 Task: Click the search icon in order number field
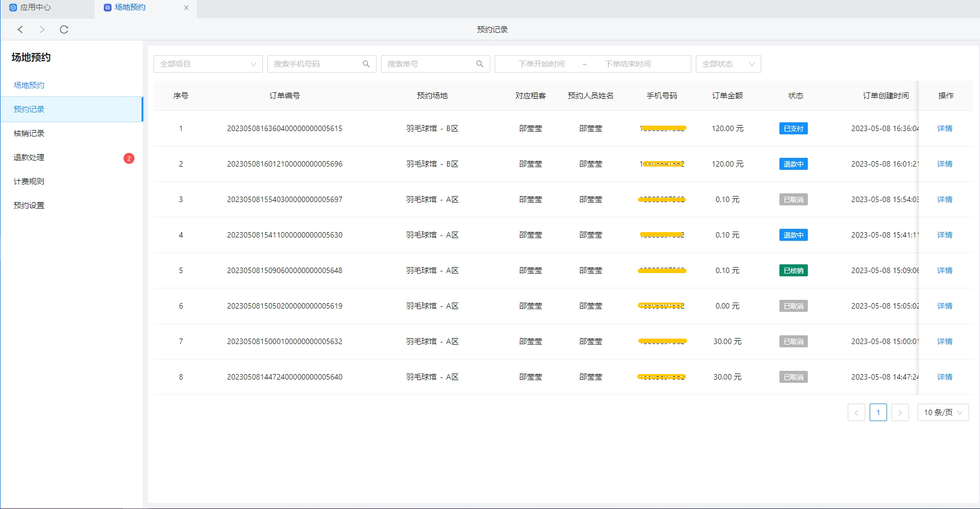point(480,64)
